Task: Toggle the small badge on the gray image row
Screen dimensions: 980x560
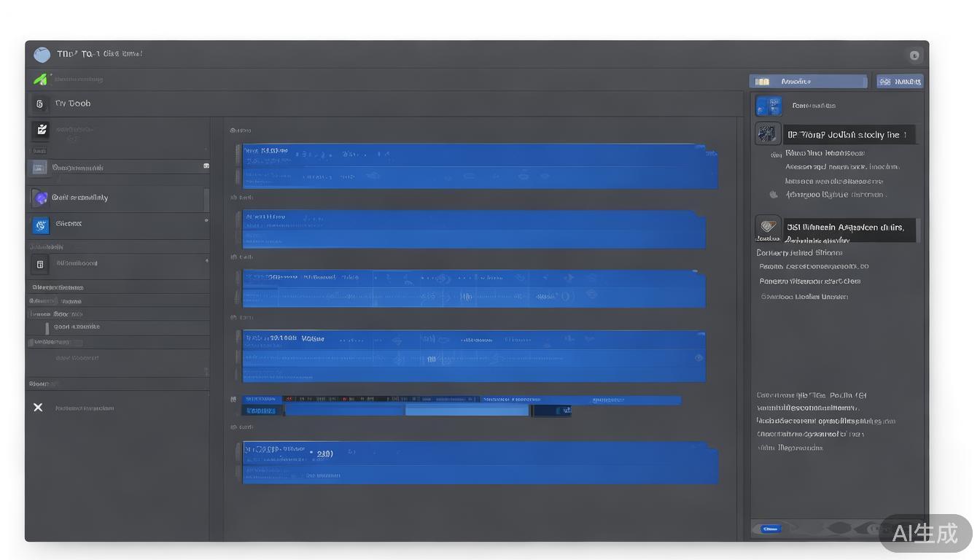Action: pyautogui.click(x=206, y=166)
